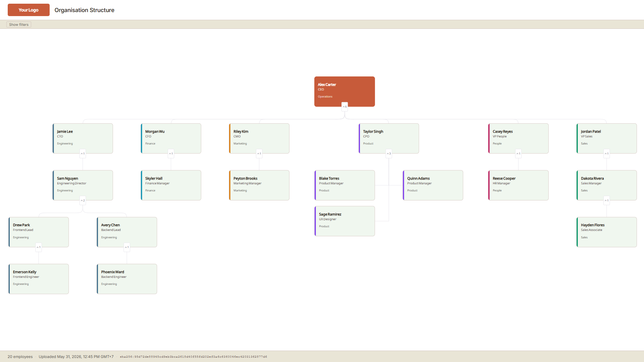The height and width of the screenshot is (362, 644).
Task: Click the 20 employees status text
Action: tap(20, 357)
